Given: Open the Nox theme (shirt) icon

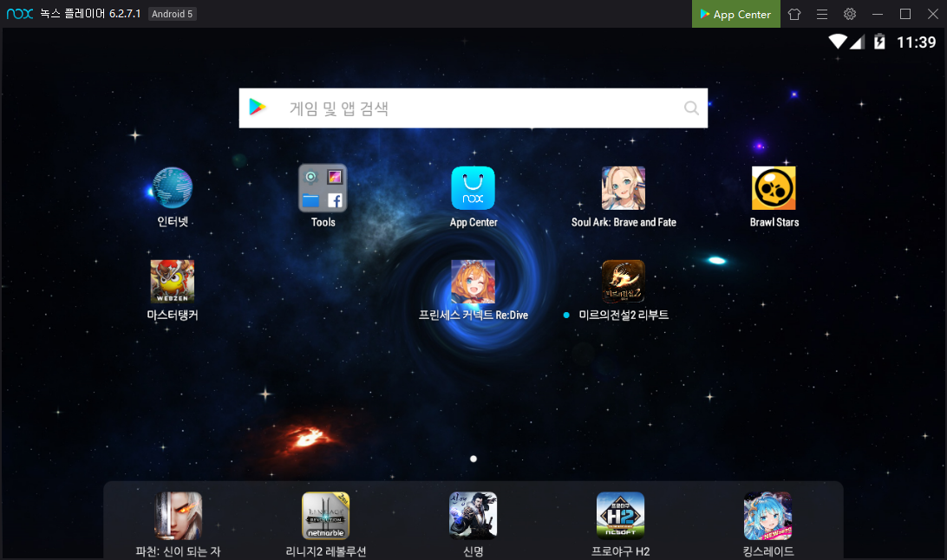Looking at the screenshot, I should point(794,14).
